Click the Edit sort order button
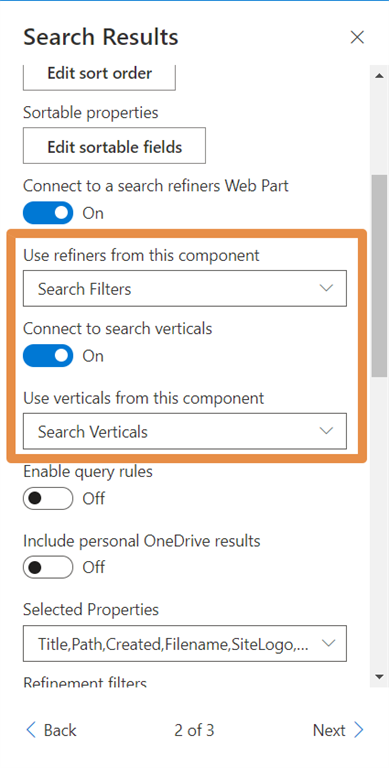 tap(99, 75)
